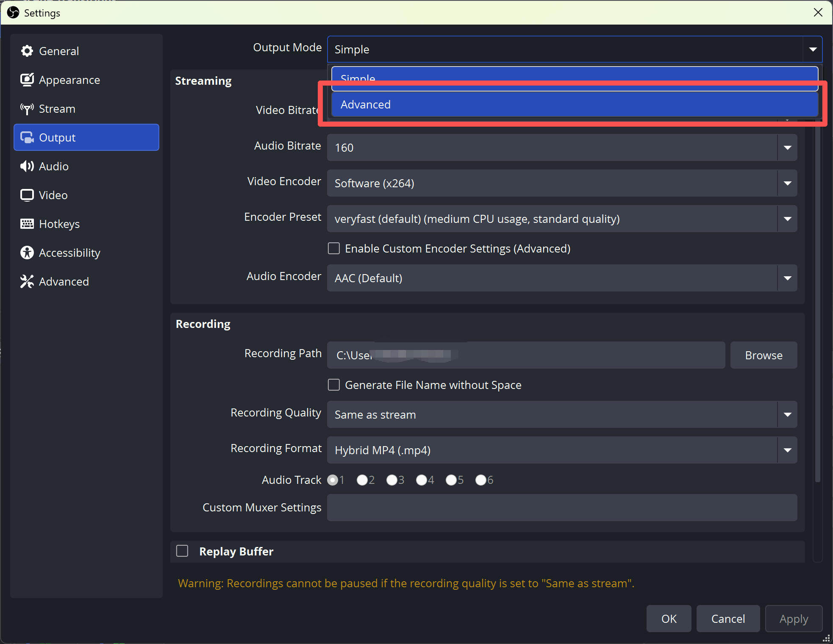This screenshot has height=644, width=833.
Task: Close the Settings window
Action: tap(818, 13)
